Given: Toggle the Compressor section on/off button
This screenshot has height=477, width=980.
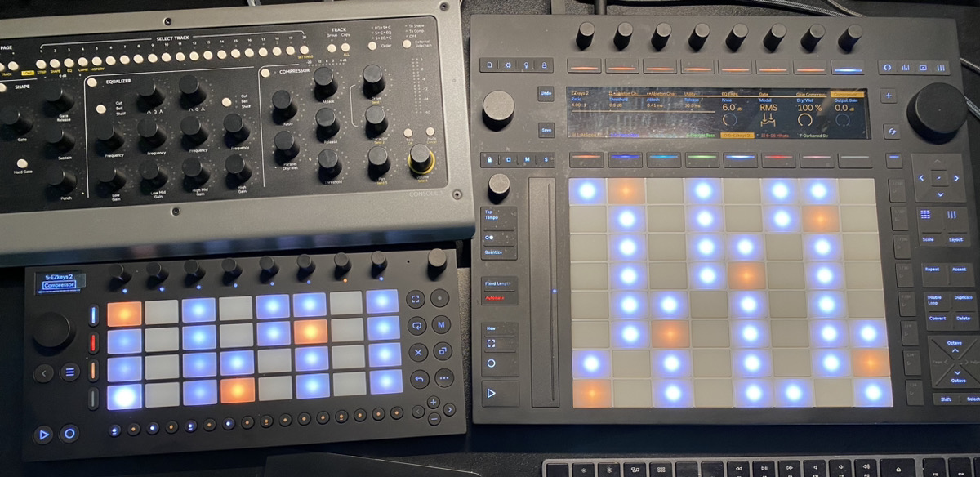Looking at the screenshot, I should [265, 73].
